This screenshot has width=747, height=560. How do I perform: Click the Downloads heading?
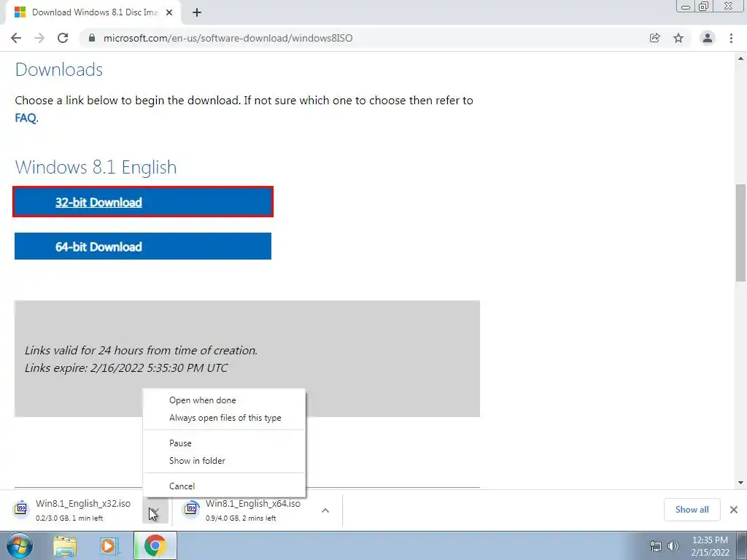(59, 69)
